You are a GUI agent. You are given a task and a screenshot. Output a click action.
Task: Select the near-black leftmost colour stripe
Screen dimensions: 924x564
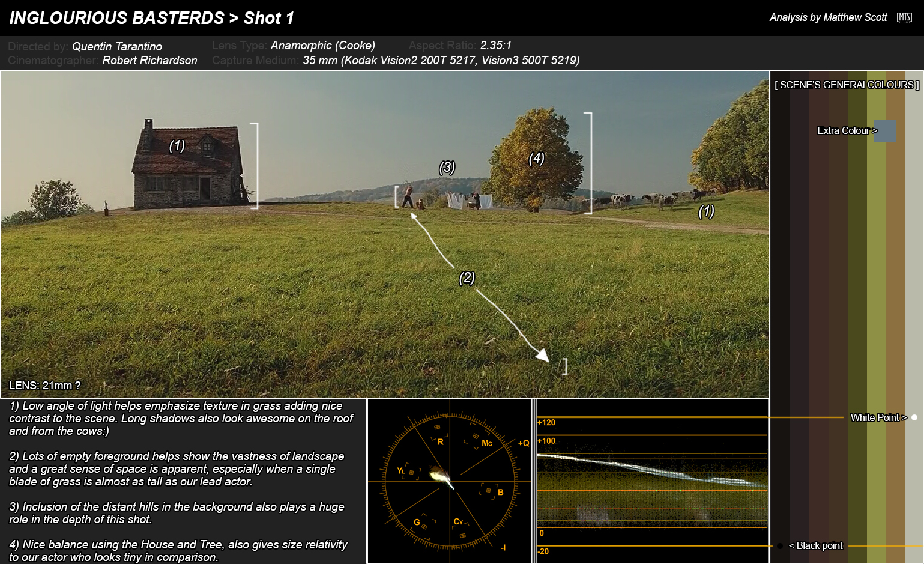[x=781, y=317]
